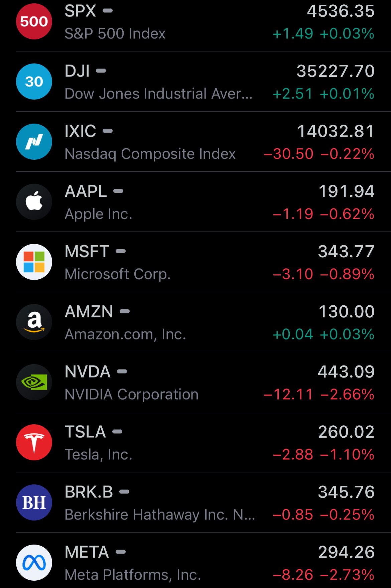Tap MSFT price change -3.10 -0.89%

tap(323, 274)
